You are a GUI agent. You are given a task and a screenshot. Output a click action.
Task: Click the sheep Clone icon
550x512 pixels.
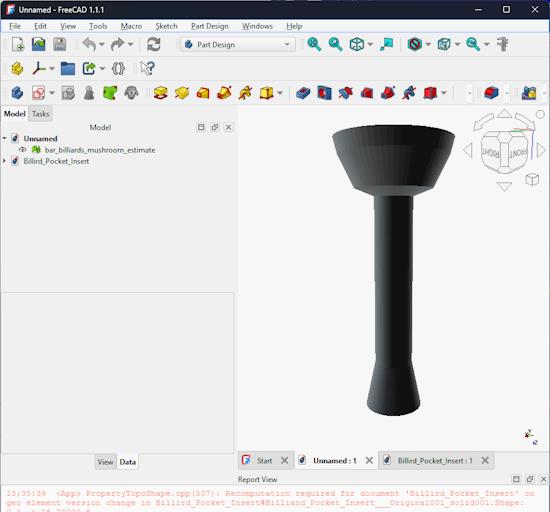132,93
